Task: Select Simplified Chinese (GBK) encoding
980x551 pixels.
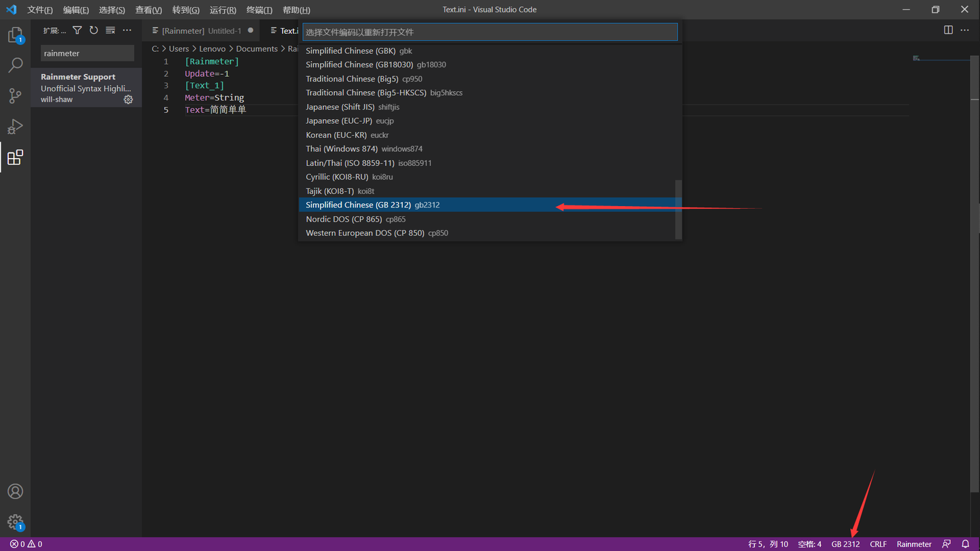Action: tap(490, 51)
